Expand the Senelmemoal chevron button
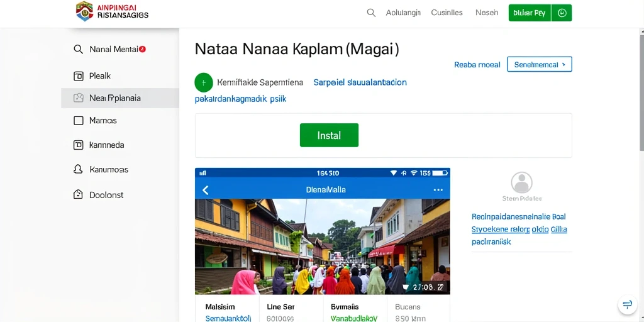The image size is (644, 322). tap(540, 65)
